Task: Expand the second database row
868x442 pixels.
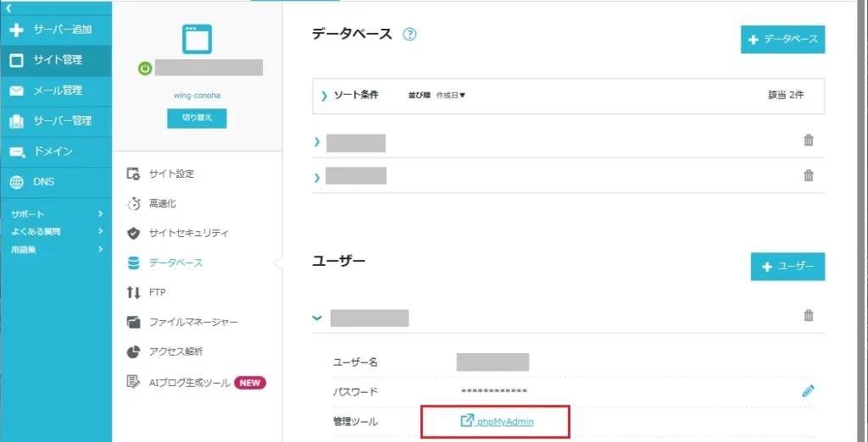Action: coord(317,178)
